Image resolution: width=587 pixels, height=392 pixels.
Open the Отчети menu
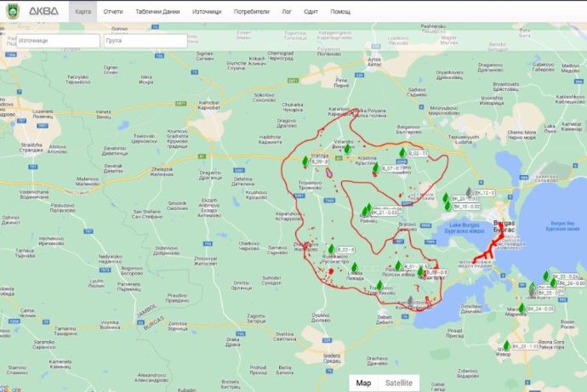point(111,12)
